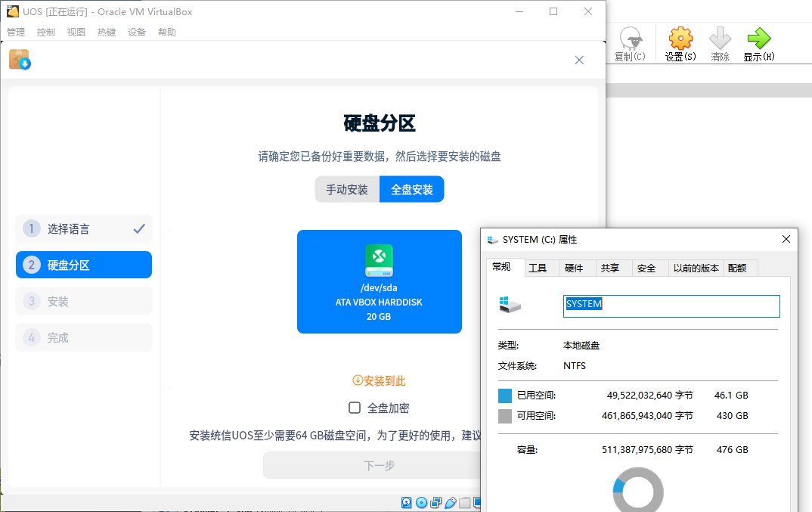Click the 461,865,943,040 字节 free space value
Image resolution: width=812 pixels, height=512 pixels.
647,416
